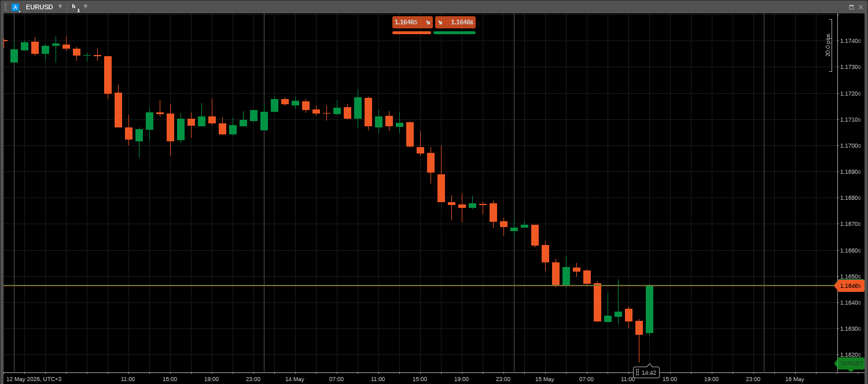This screenshot has height=384, width=868.
Task: Click the green TARGET marker
Action: click(x=850, y=364)
